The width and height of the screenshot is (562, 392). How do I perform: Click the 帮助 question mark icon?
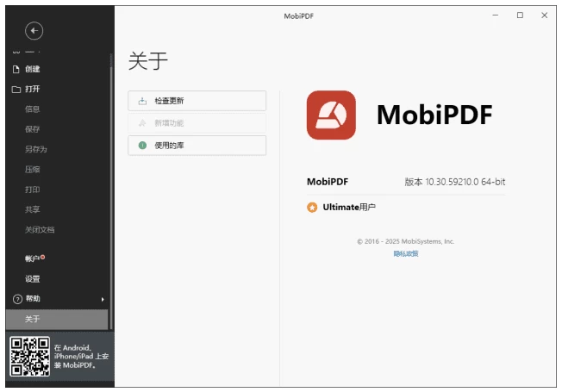click(16, 299)
